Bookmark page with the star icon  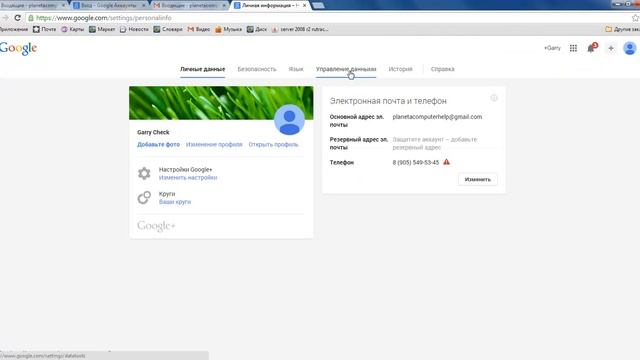(x=636, y=18)
